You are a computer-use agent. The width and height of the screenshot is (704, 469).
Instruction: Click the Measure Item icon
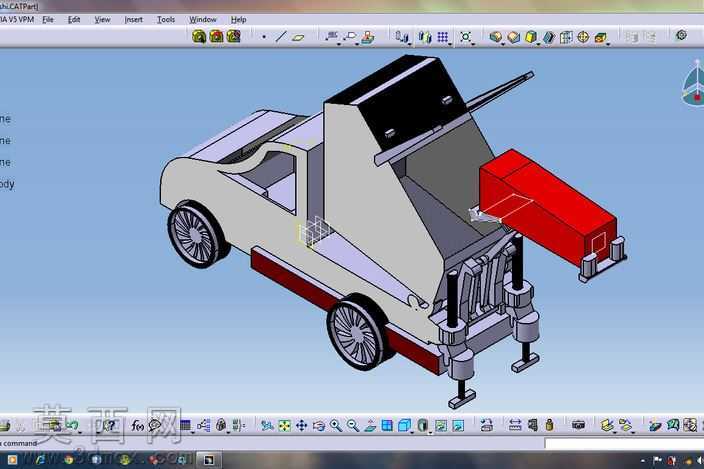533,425
